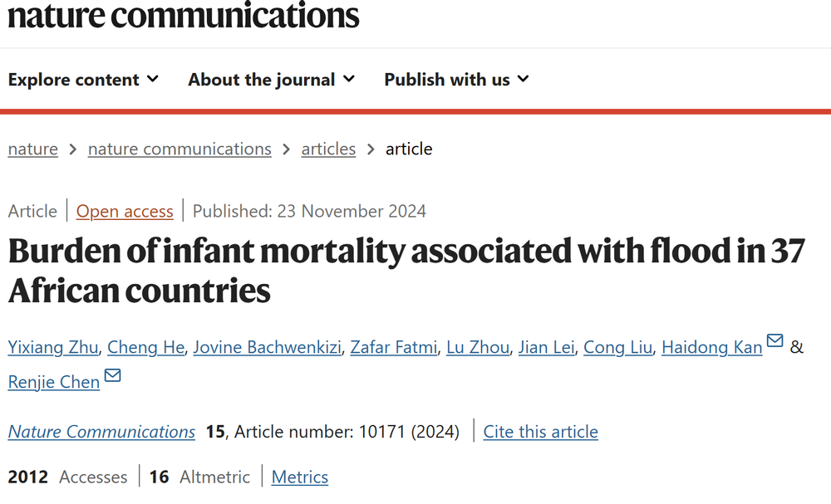Expand the Publish with us menu
The width and height of the screenshot is (831, 504).
[x=456, y=80]
